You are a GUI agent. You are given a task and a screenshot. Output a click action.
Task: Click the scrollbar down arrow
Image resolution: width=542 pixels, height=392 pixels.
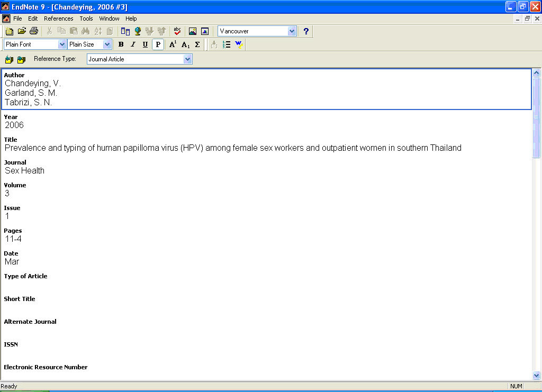(x=536, y=375)
